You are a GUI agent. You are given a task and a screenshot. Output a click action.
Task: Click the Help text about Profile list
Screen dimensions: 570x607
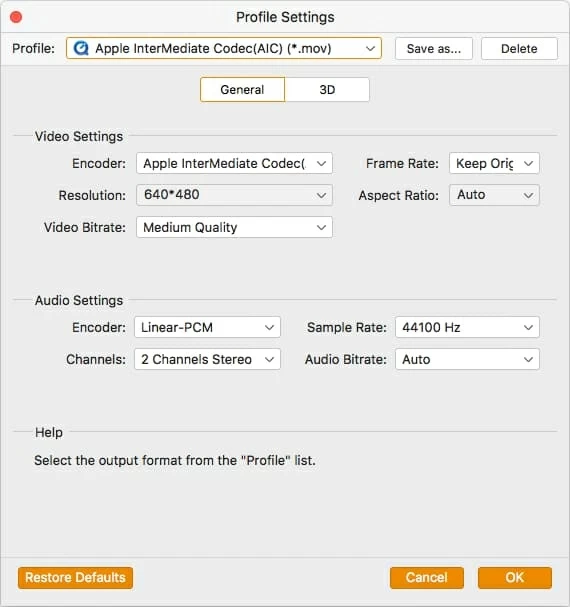click(x=175, y=461)
